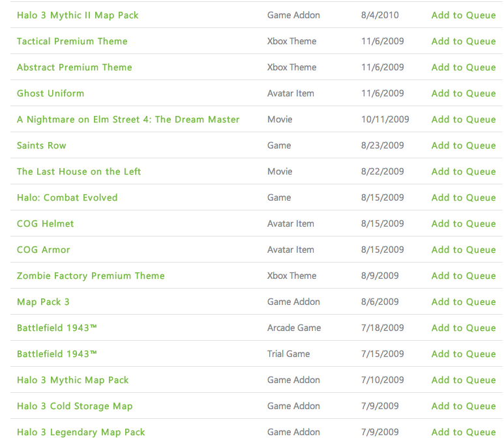Select Avatar Item type for Ghost Uniform
Image resolution: width=504 pixels, height=443 pixels.
tap(291, 93)
